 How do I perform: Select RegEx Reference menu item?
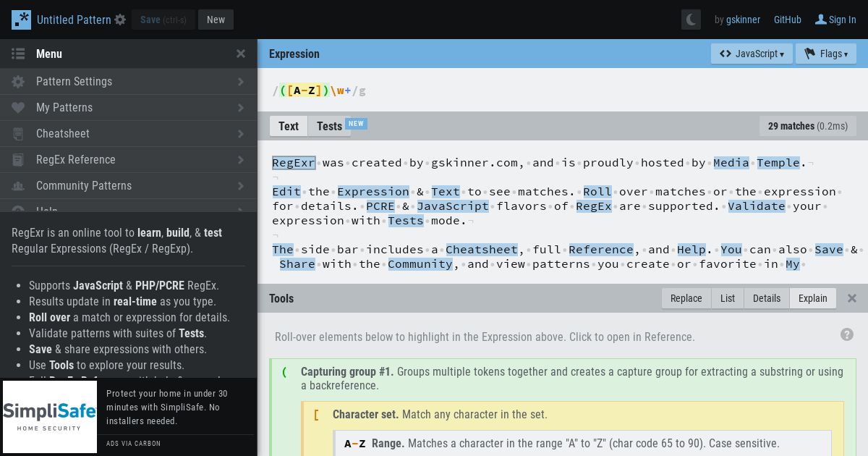pyautogui.click(x=129, y=160)
